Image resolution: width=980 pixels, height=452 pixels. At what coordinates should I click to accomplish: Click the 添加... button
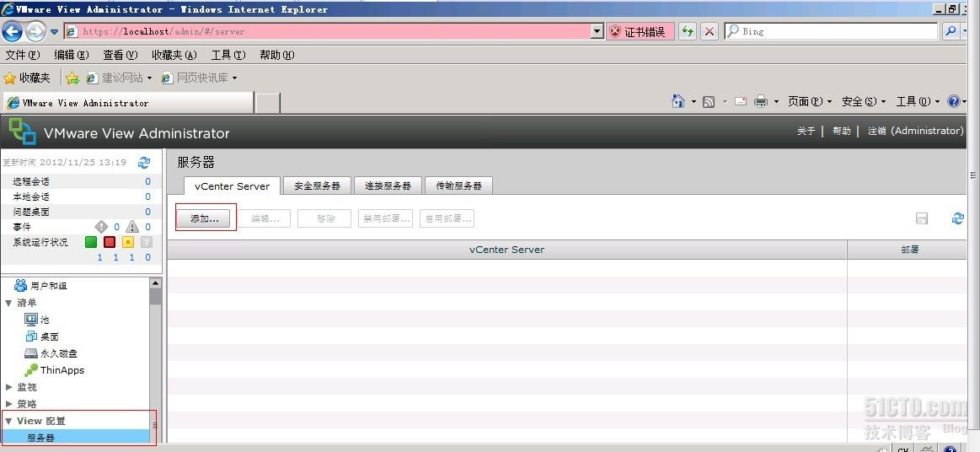pyautogui.click(x=205, y=218)
